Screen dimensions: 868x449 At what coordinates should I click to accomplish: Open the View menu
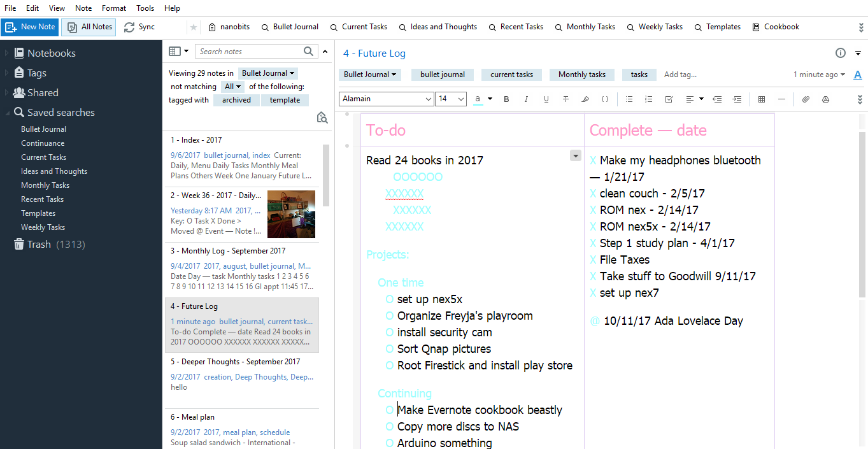click(x=57, y=8)
